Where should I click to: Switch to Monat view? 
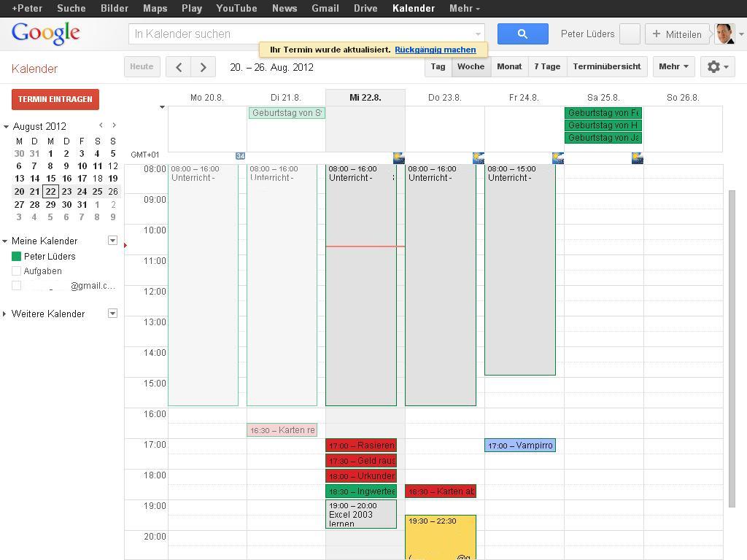(509, 66)
